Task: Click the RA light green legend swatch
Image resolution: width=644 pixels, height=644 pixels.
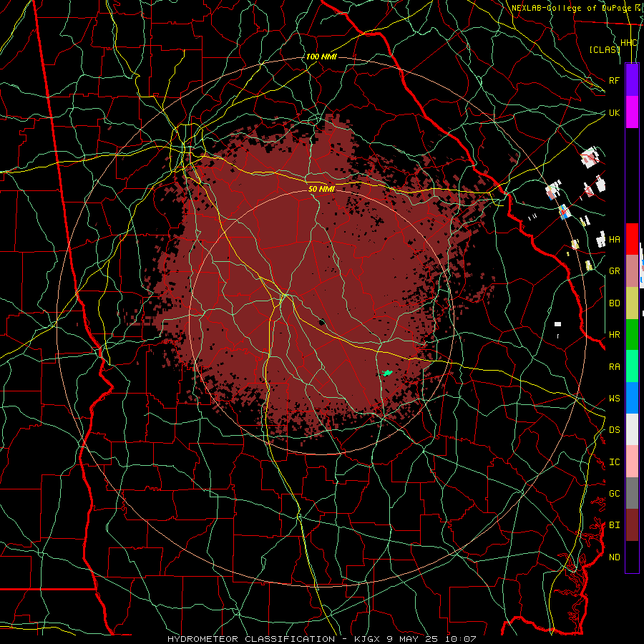Action: tap(632, 366)
